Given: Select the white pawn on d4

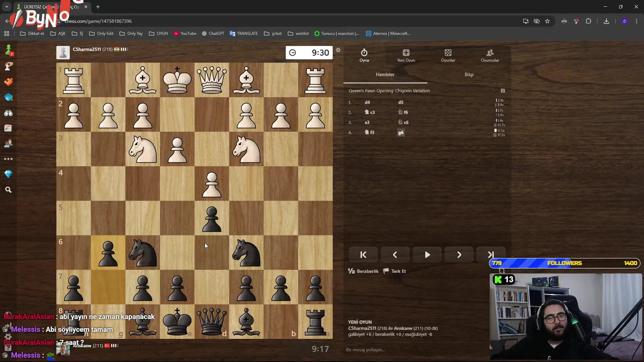Looking at the screenshot, I should tap(212, 184).
